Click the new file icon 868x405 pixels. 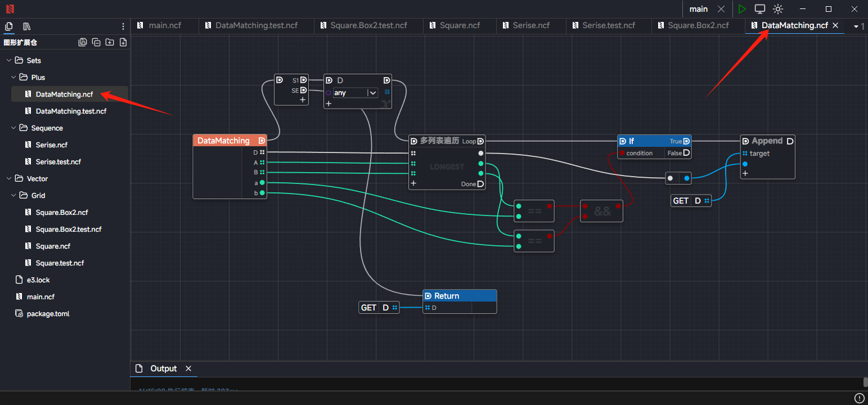[x=123, y=42]
